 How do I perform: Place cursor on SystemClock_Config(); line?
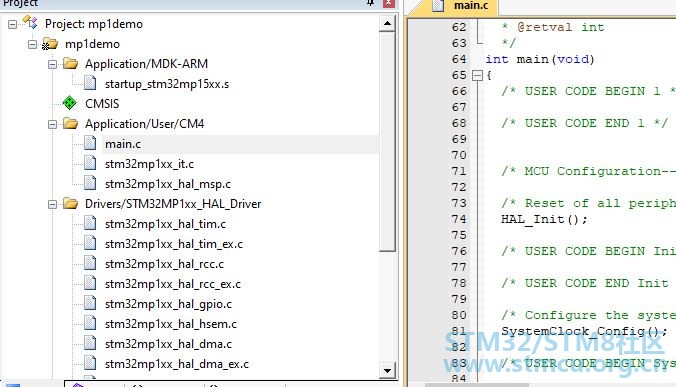click(584, 331)
